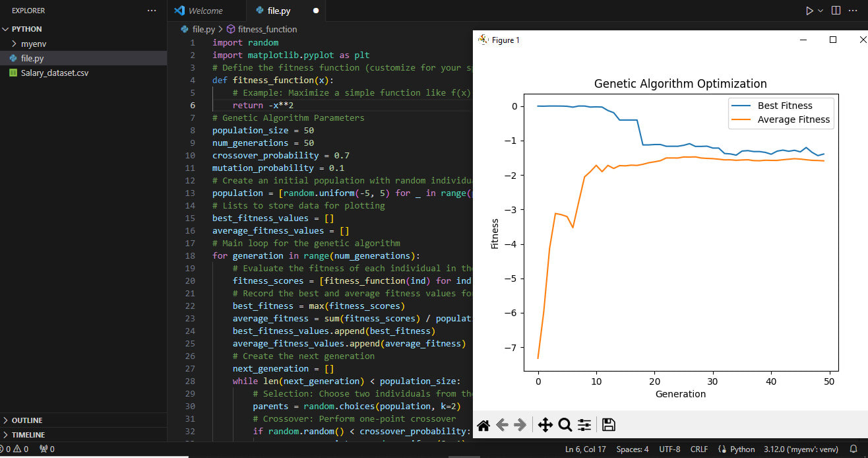Run the Python file with play button
Viewport: 868px width, 458px height.
coord(809,11)
